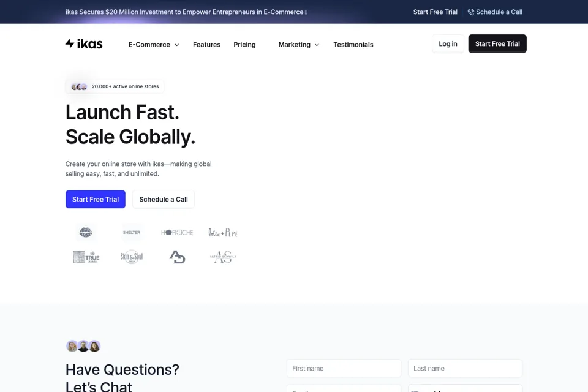This screenshot has width=588, height=392.
Task: Expand the Marketing dropdown chevron
Action: [x=317, y=45]
